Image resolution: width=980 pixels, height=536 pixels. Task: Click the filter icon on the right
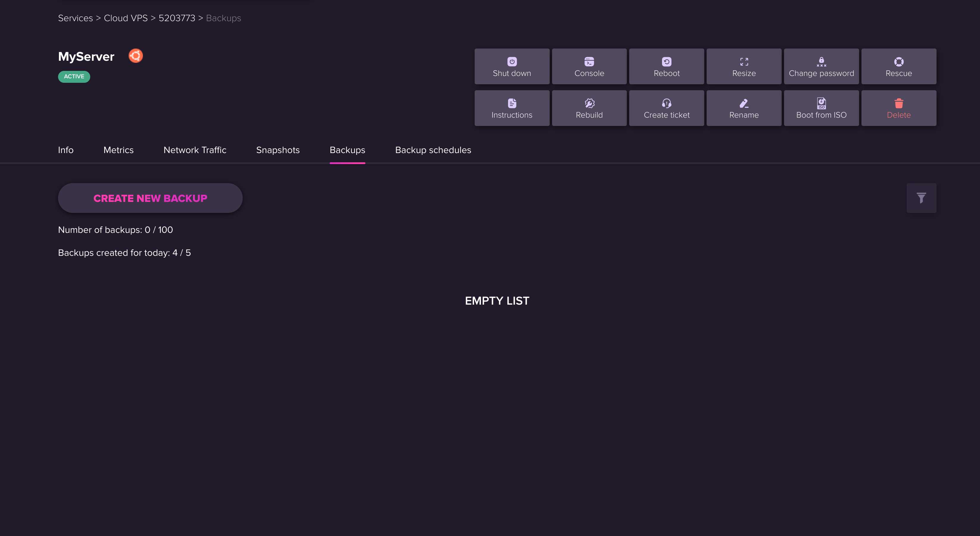[x=921, y=197]
